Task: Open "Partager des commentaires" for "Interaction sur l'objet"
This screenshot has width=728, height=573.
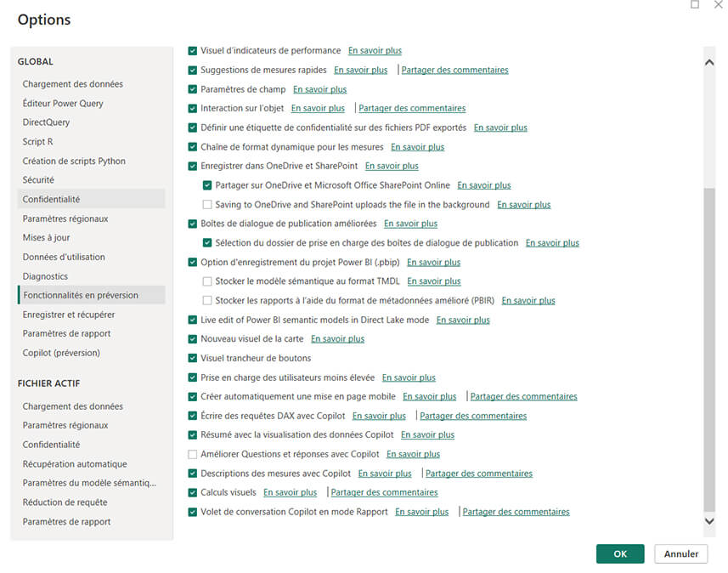Action: point(412,108)
